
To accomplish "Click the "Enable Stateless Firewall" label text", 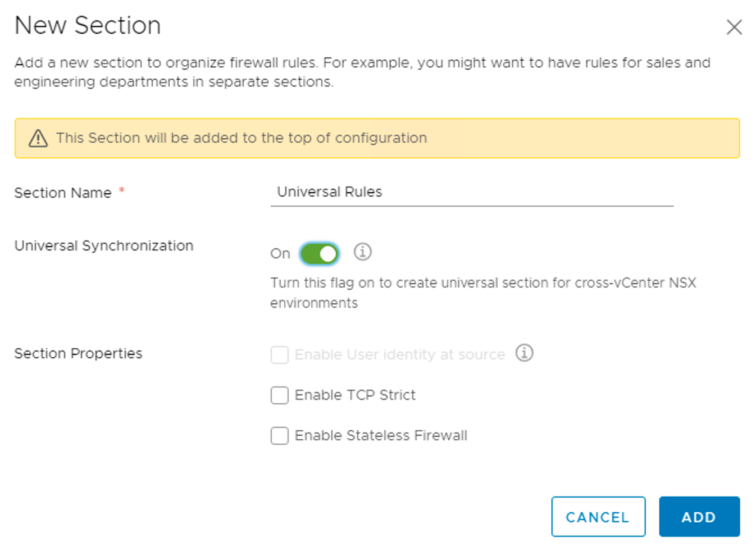I will pyautogui.click(x=381, y=436).
